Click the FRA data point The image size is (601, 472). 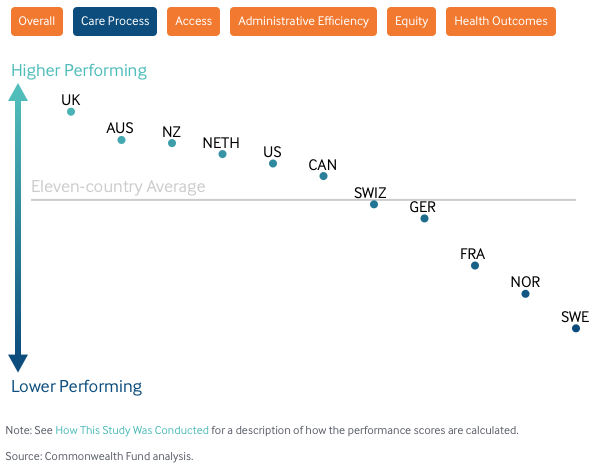click(475, 265)
